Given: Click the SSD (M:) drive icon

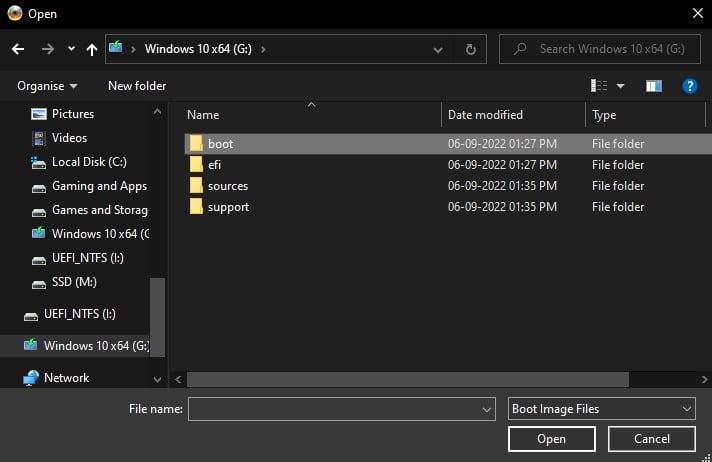Looking at the screenshot, I should 39,285.
